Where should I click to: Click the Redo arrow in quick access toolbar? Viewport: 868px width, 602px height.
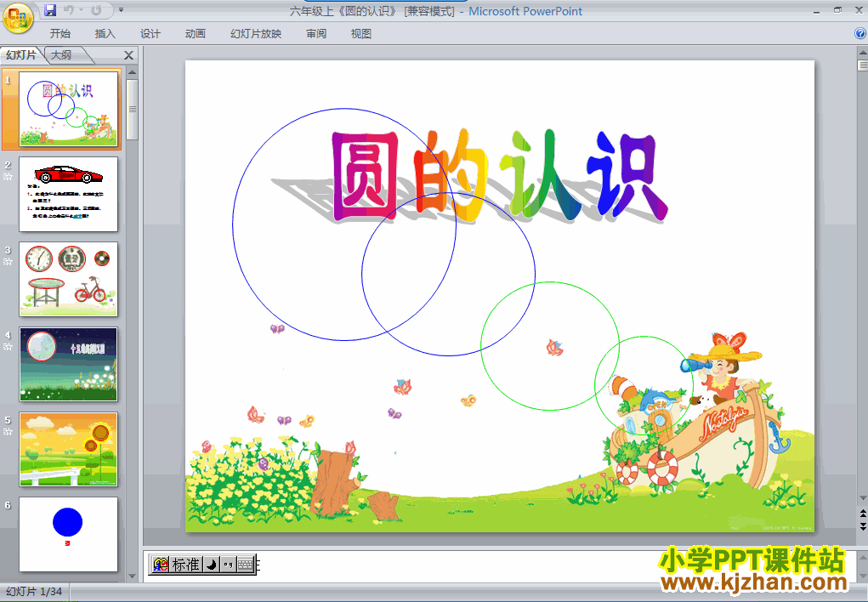[96, 10]
